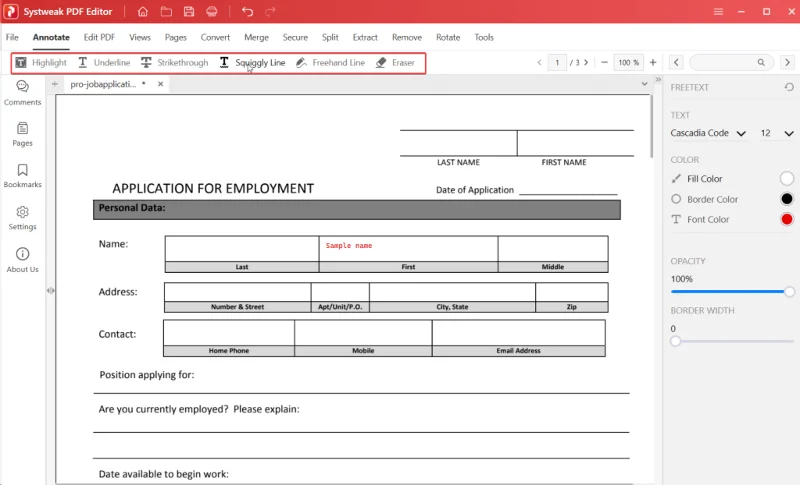Pick the Eraser tool
Screen dimensions: 800x485
(395, 63)
